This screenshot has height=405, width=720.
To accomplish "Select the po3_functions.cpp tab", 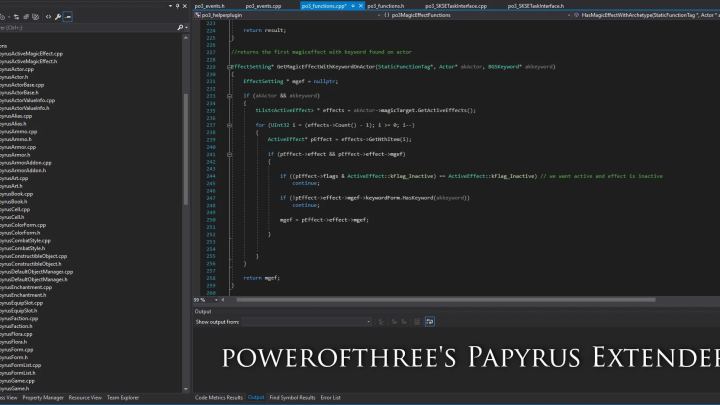I will [x=324, y=6].
